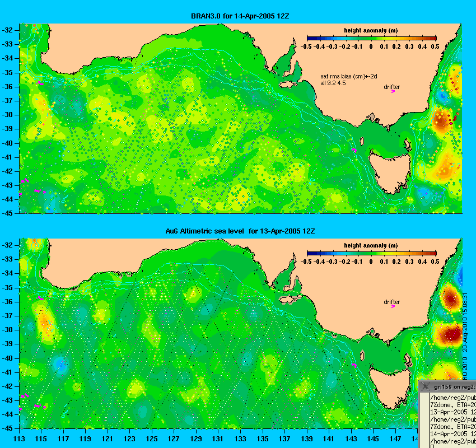Click the xterm scrollbar beside the terminal output
The image size is (476, 448).
click(x=424, y=421)
